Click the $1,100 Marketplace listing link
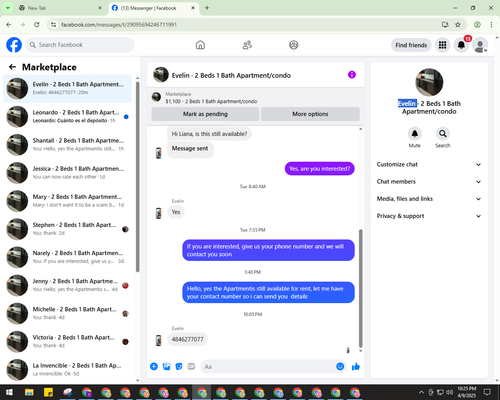Screen dimensions: 500x400 click(211, 101)
